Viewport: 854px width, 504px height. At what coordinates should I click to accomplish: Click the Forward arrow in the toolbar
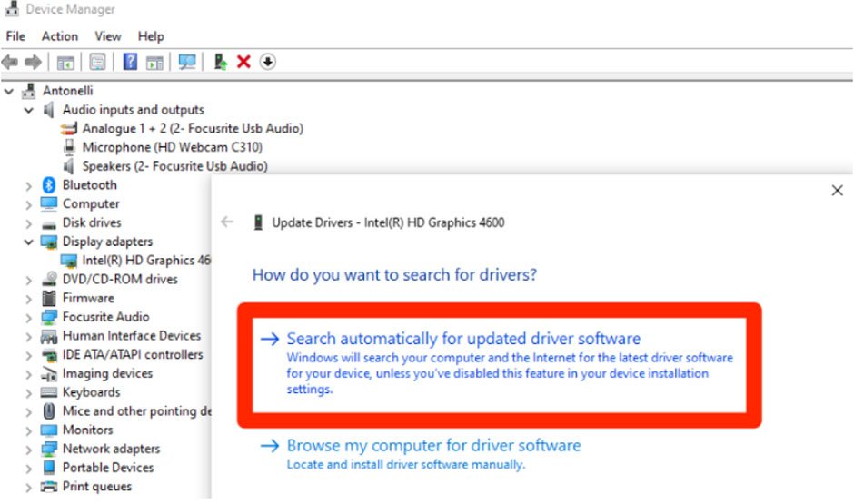click(x=34, y=62)
